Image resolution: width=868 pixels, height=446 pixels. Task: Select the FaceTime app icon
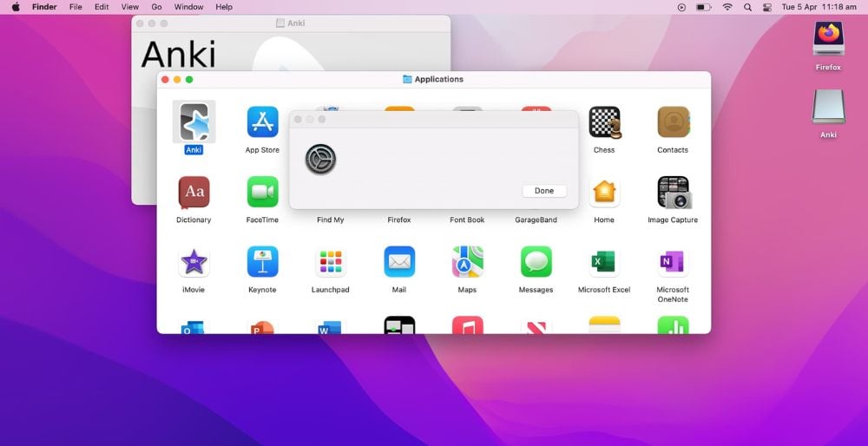[x=262, y=192]
